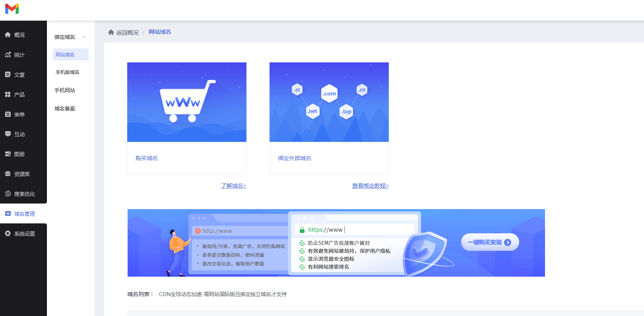Open the 概况 overview home icon
The height and width of the screenshot is (316, 644).
pyautogui.click(x=8, y=35)
